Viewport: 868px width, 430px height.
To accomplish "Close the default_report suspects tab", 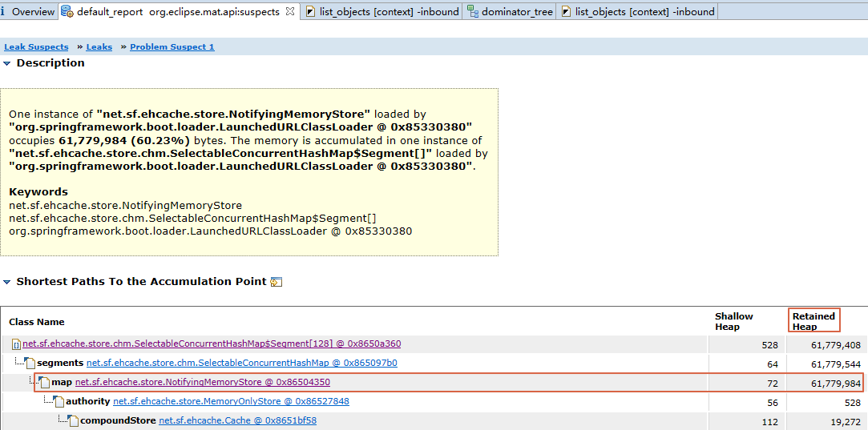I will (x=290, y=11).
